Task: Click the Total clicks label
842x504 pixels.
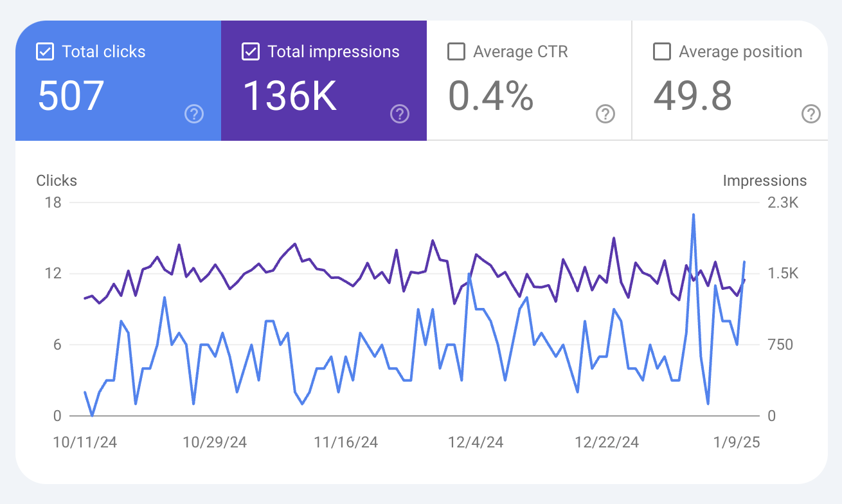Action: point(103,51)
